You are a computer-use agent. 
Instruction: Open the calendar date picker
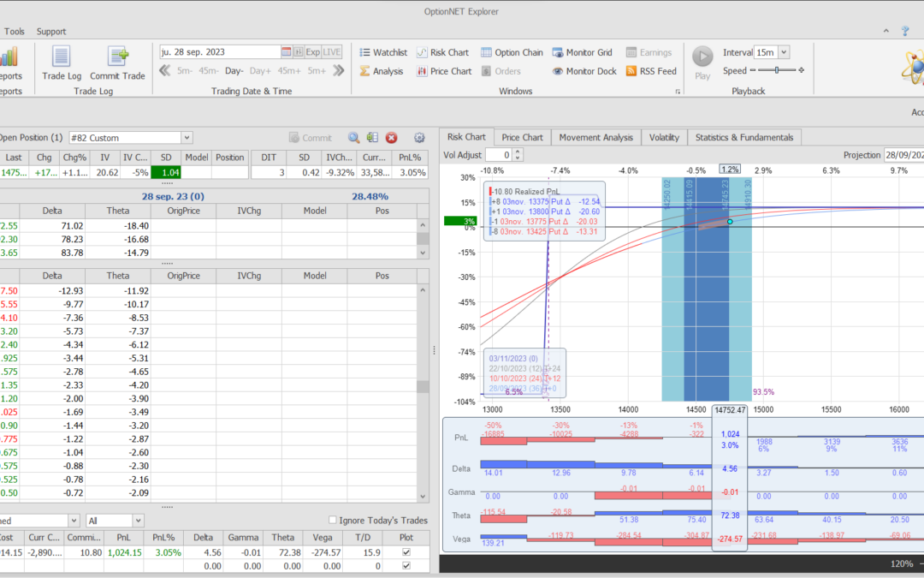click(287, 51)
